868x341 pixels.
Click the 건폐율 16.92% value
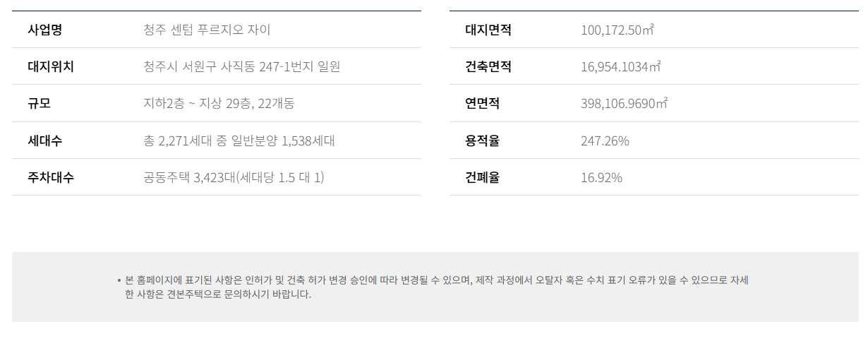601,177
